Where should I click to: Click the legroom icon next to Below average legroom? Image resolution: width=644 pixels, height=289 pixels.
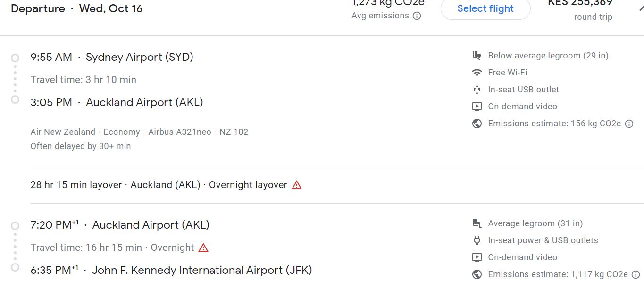(477, 55)
